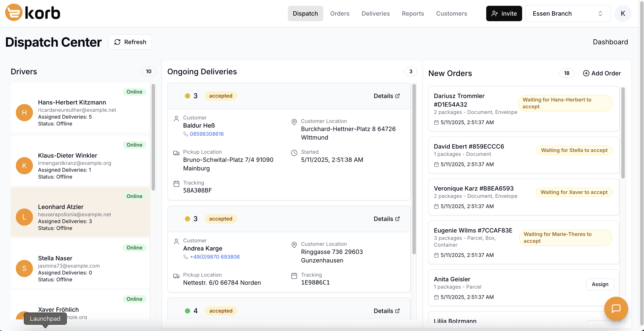Assign Anita Geisler's order
The width and height of the screenshot is (644, 331).
[600, 284]
